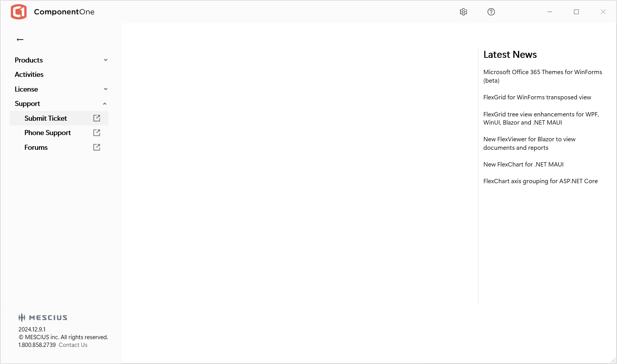The image size is (617, 364).
Task: Open help via question mark icon
Action: tap(491, 12)
